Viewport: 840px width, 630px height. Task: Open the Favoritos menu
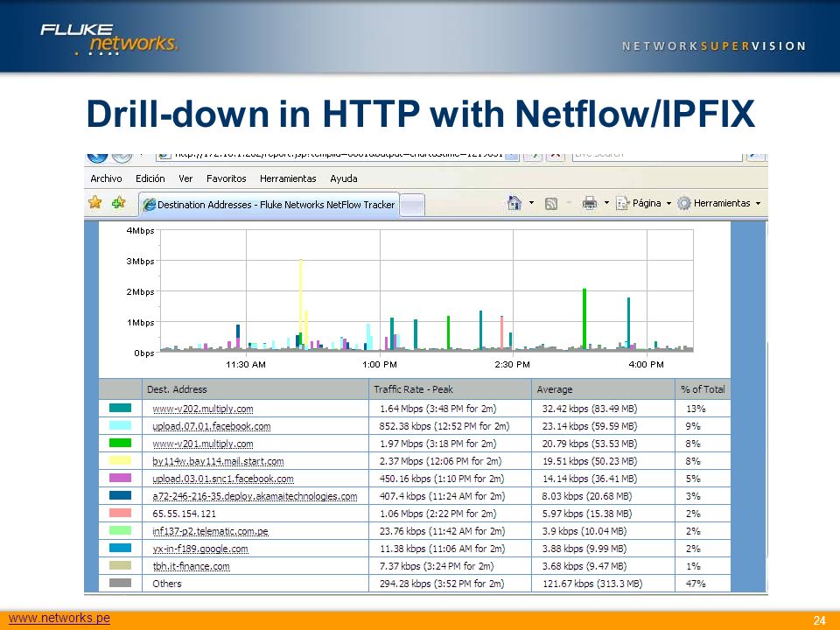pos(226,178)
